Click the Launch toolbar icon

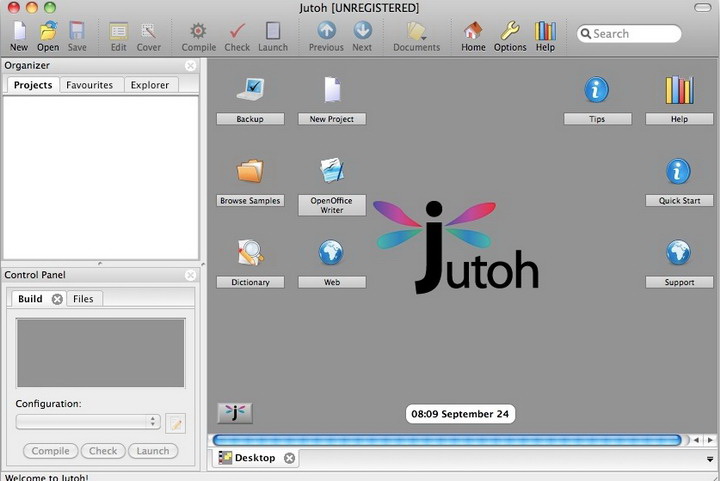(x=273, y=31)
